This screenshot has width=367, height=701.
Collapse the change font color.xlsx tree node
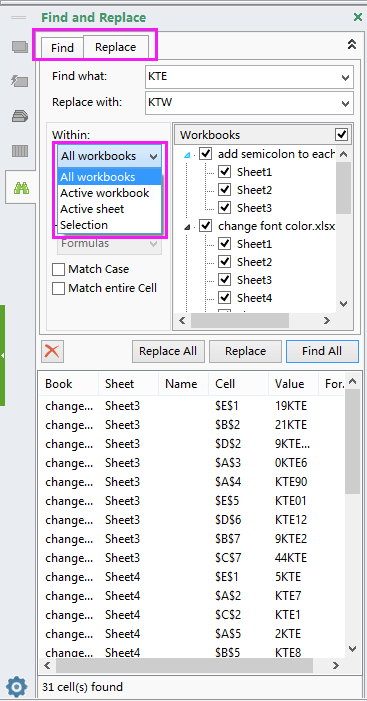[188, 227]
